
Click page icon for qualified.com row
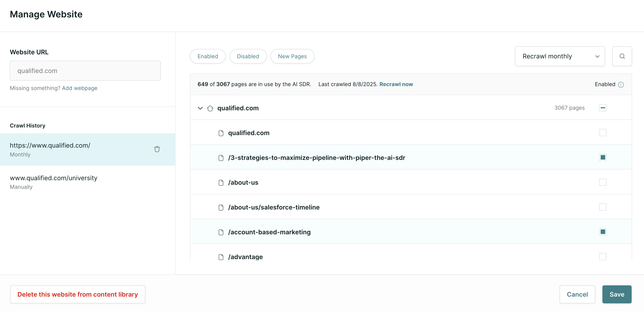click(221, 133)
